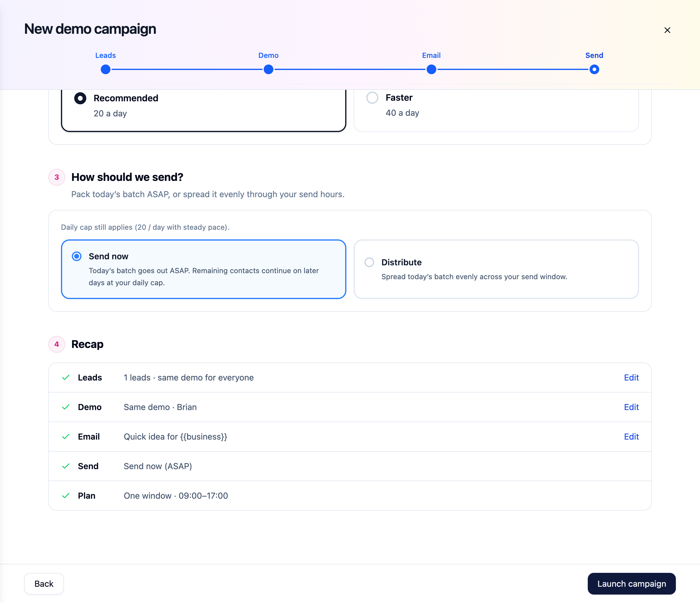Click the Email row green checkmark
Image resolution: width=700 pixels, height=603 pixels.
(66, 437)
